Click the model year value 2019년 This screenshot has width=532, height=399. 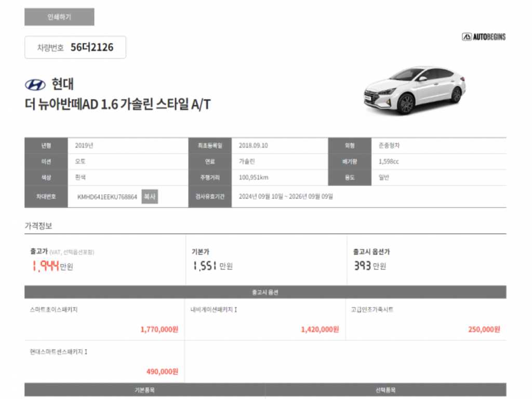(84, 145)
